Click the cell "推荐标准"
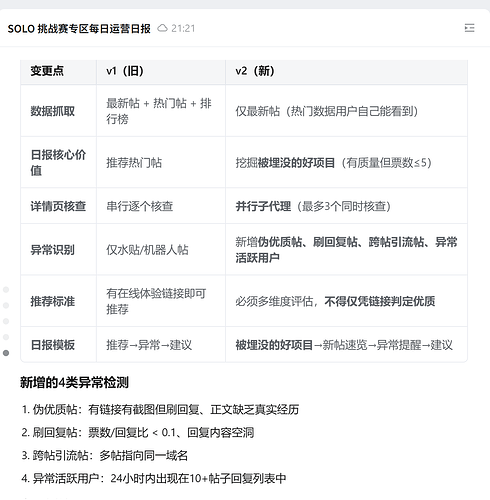 click(x=58, y=301)
